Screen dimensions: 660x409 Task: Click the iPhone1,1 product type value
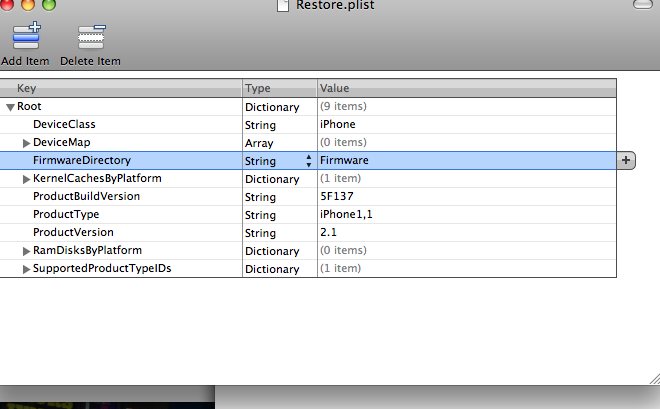[x=346, y=214]
